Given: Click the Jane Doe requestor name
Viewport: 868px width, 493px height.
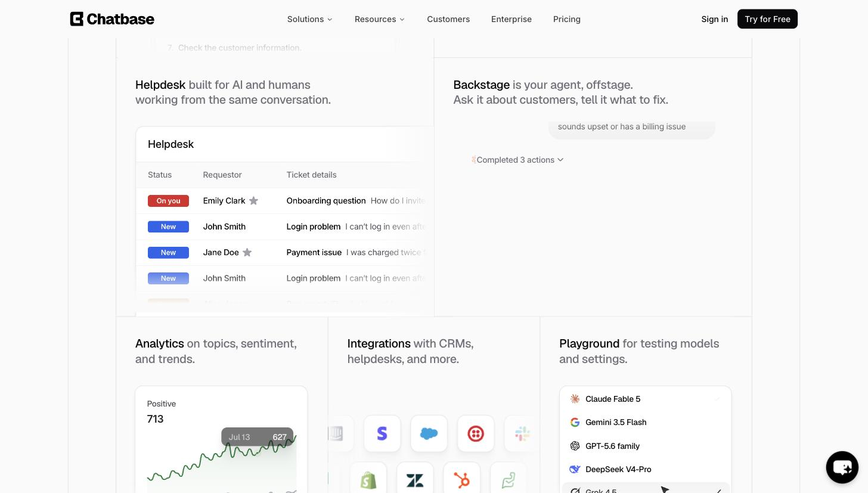Looking at the screenshot, I should coord(221,252).
